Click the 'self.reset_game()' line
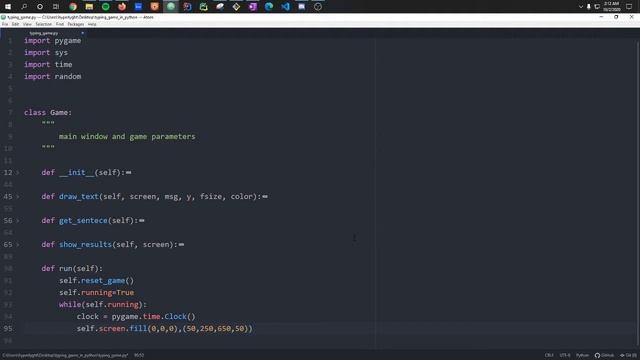 pos(96,280)
